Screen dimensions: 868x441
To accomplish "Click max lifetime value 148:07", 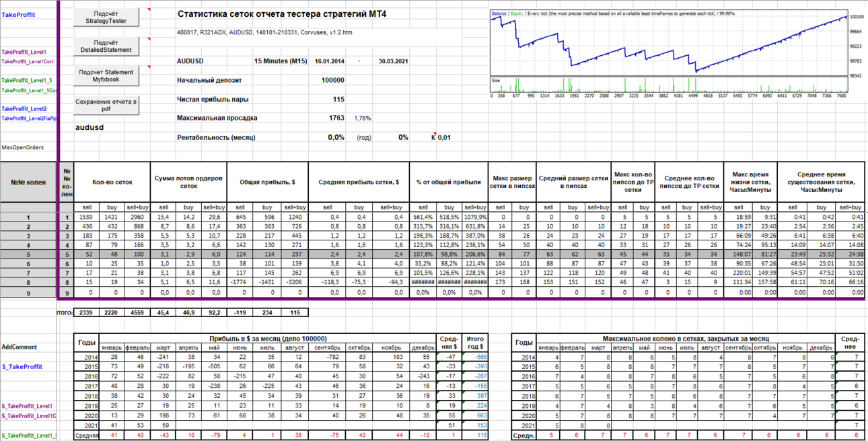I will click(737, 255).
